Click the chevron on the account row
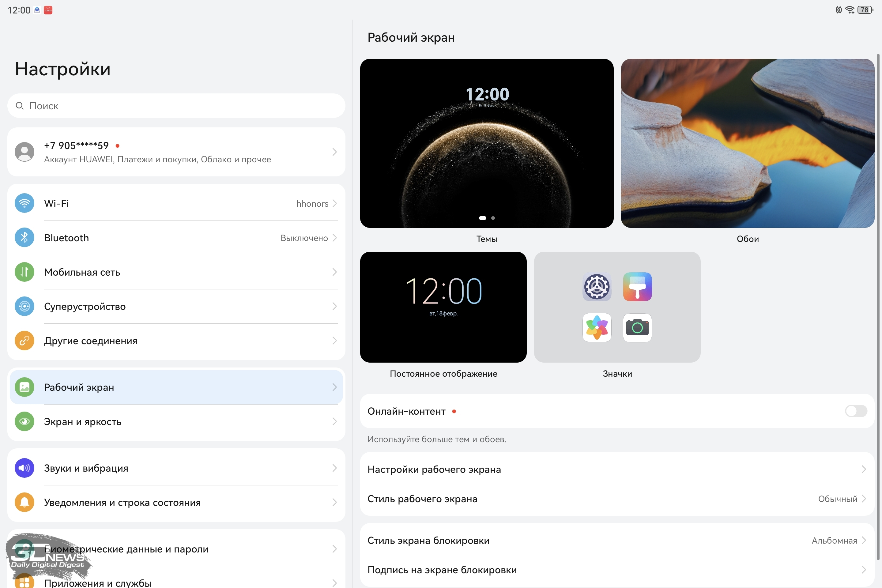This screenshot has height=588, width=882. (334, 152)
